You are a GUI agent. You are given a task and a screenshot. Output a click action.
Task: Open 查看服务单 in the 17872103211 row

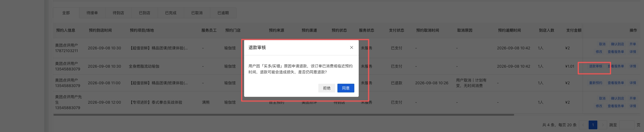(616, 52)
